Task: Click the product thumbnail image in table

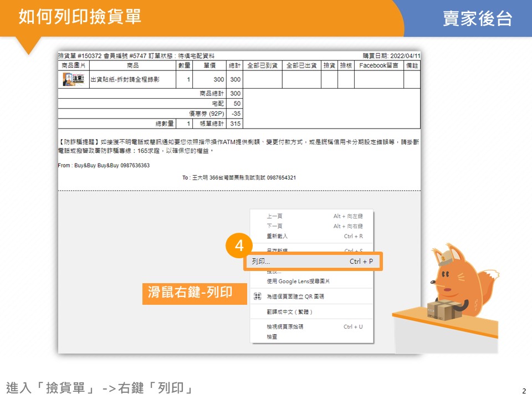Action: point(73,79)
